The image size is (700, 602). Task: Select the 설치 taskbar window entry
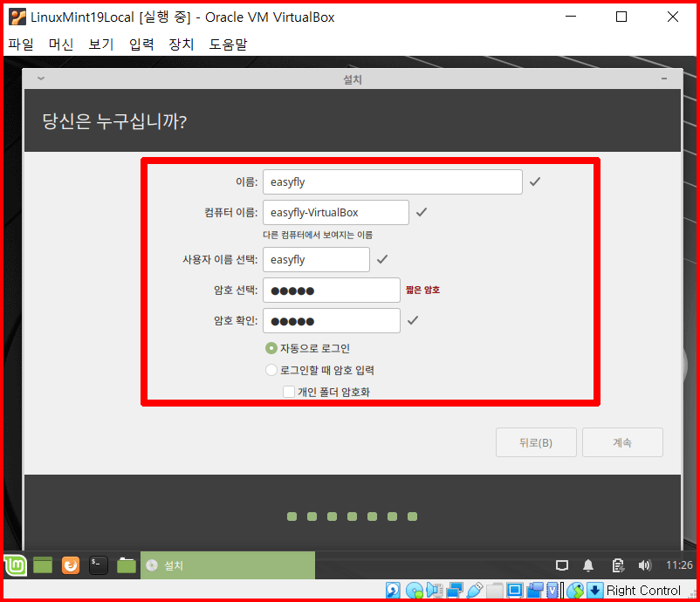(x=228, y=565)
